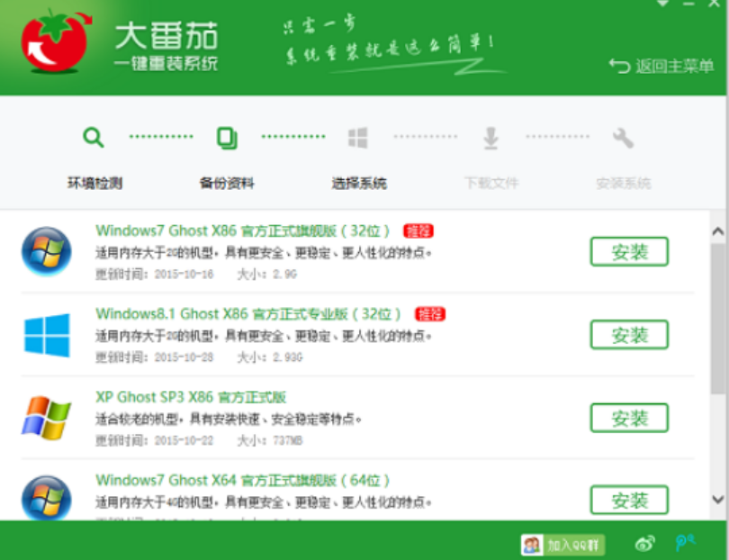Click the return arrow icon in header
This screenshot has height=560, width=729.
620,66
